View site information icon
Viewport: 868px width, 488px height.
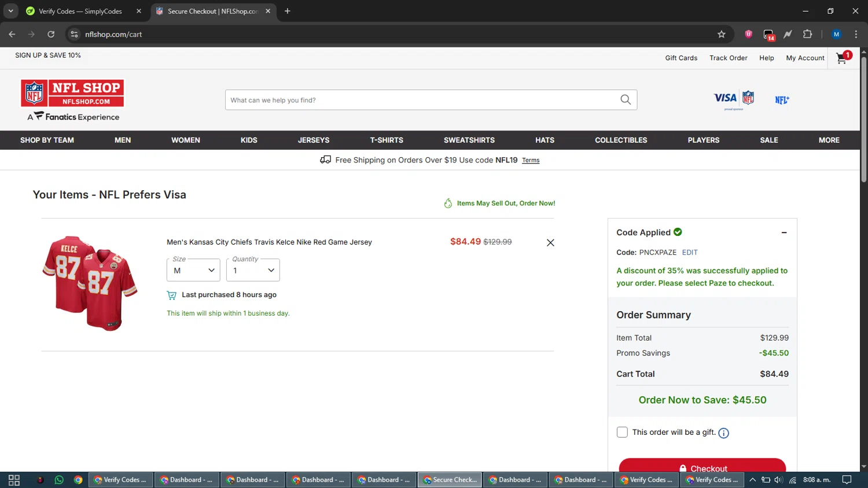[74, 34]
